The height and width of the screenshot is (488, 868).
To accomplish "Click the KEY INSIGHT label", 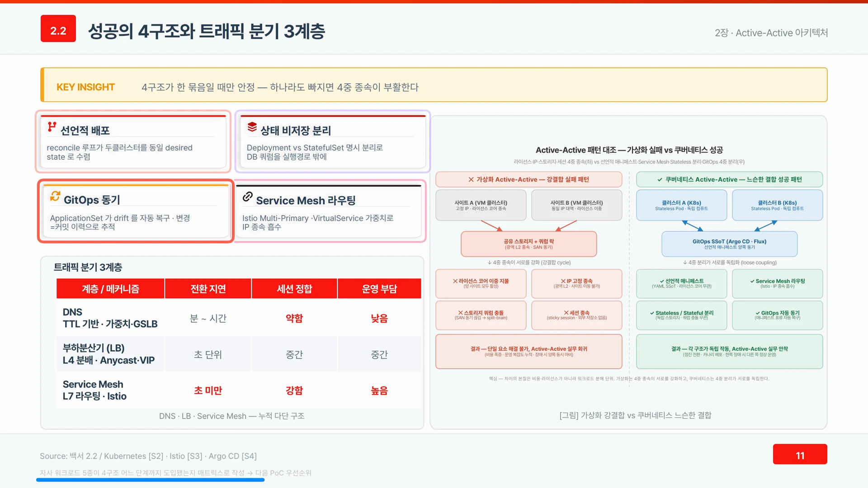I will click(85, 87).
